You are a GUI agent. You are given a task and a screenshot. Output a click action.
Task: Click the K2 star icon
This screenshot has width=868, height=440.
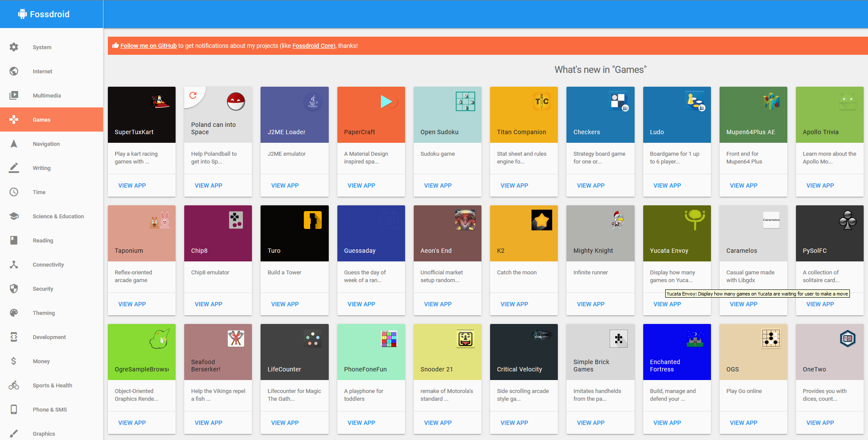(x=541, y=220)
